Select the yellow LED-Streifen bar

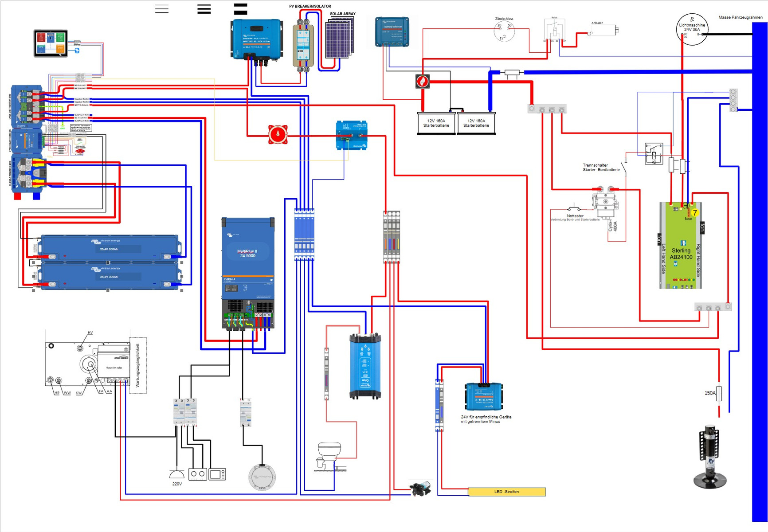click(506, 492)
